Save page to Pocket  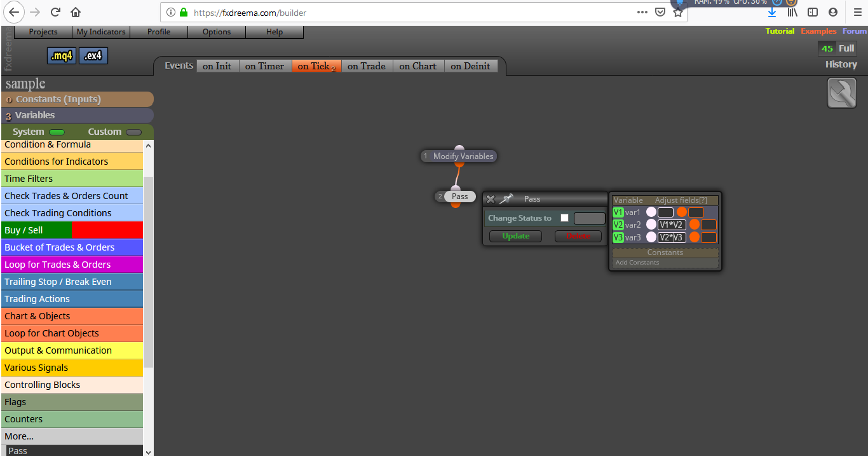tap(661, 12)
